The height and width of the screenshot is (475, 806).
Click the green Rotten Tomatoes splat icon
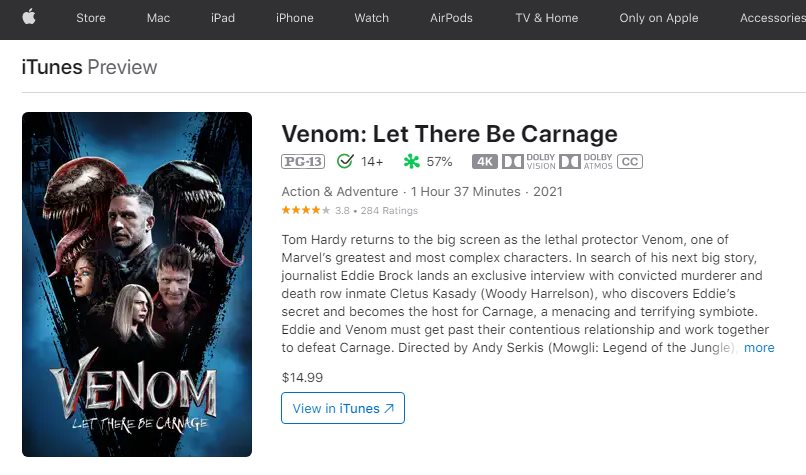tap(411, 161)
